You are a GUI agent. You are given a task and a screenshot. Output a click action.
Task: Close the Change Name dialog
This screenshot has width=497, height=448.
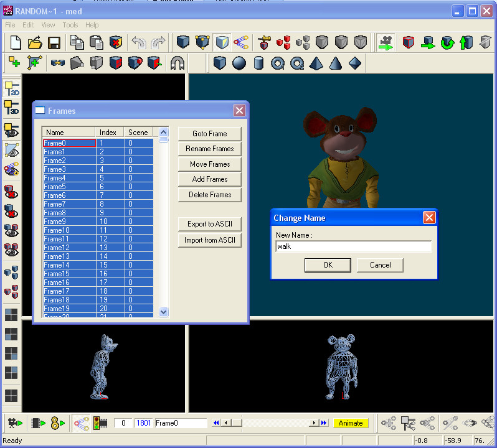pos(429,218)
